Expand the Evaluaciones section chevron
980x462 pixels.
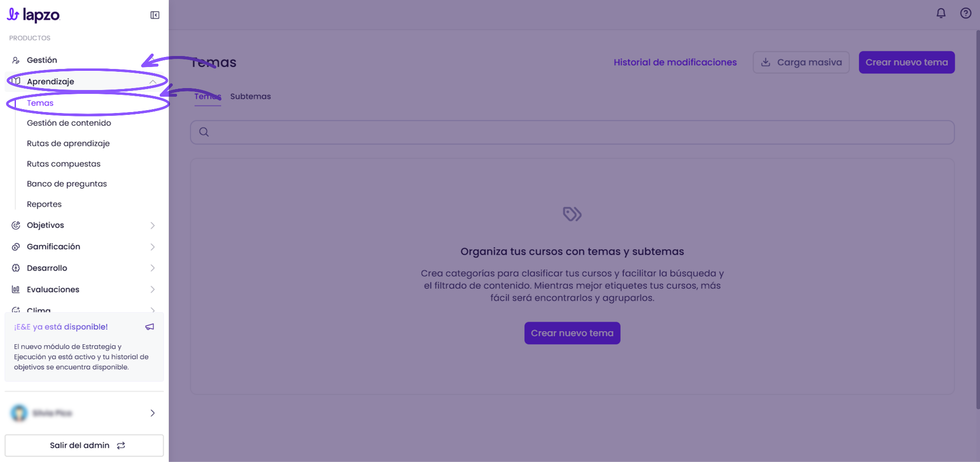click(153, 290)
